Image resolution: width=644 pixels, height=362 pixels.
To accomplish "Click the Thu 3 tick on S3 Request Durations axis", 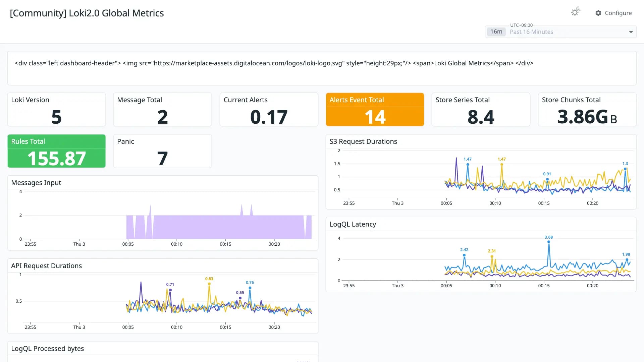I will point(397,203).
